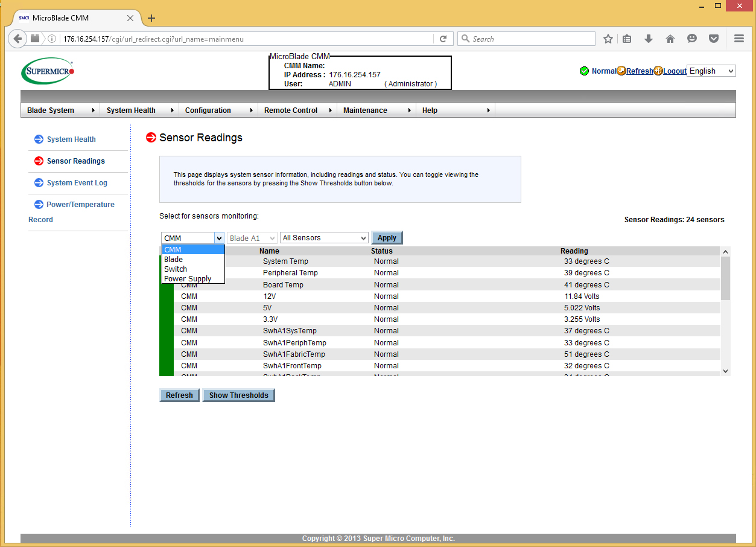Viewport: 756px width, 547px height.
Task: Open the Remote Control menu
Action: [x=297, y=110]
